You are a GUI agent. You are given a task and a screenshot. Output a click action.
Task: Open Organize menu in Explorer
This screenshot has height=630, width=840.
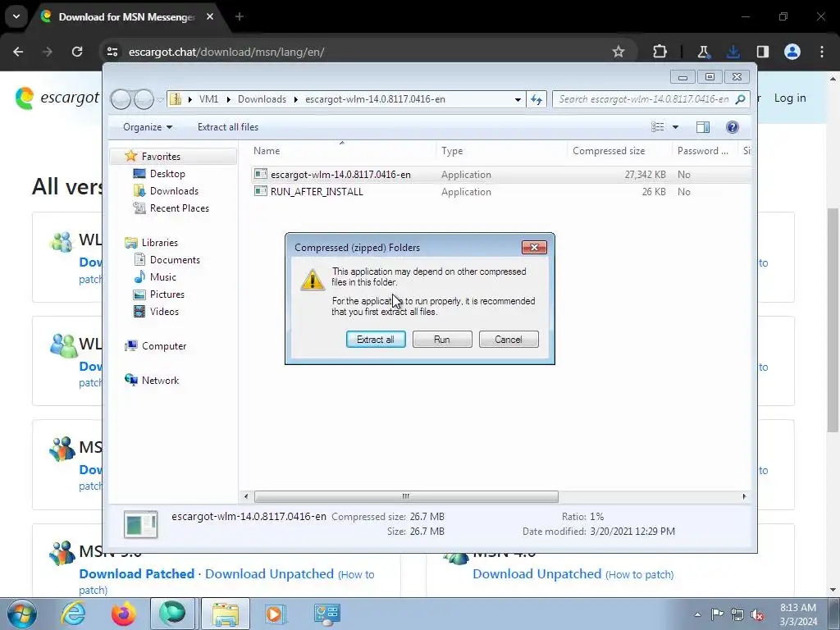148,127
